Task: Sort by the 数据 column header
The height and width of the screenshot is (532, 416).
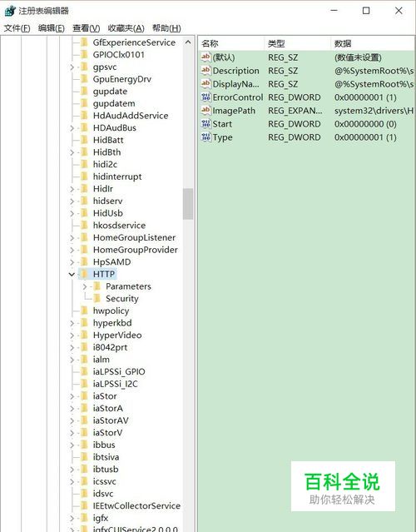Action: pos(373,43)
